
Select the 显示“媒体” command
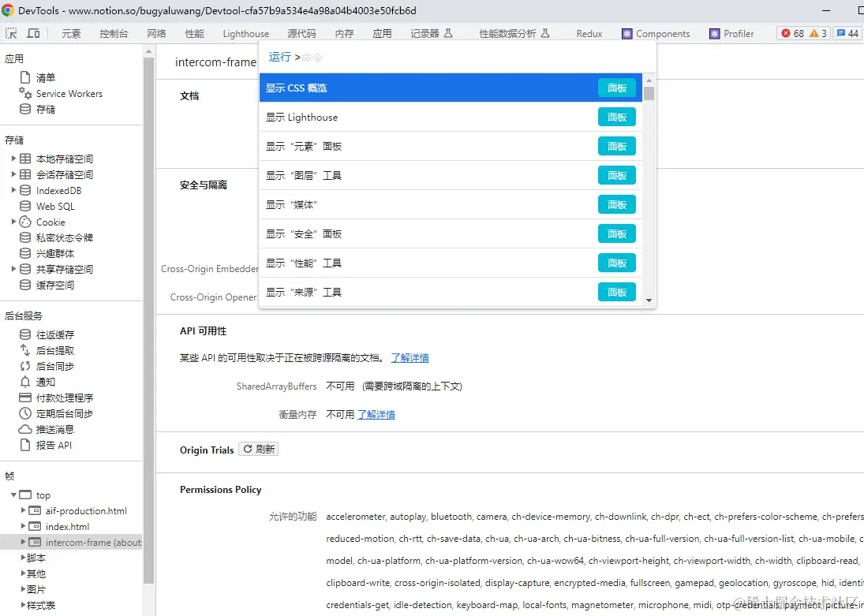[451, 204]
